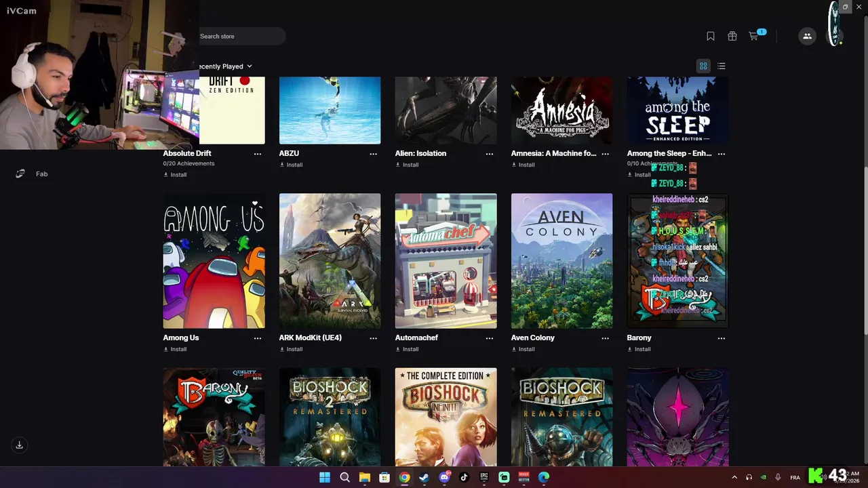Image resolution: width=868 pixels, height=488 pixels.
Task: Select the Bioshock Remastered cover
Action: (x=561, y=417)
